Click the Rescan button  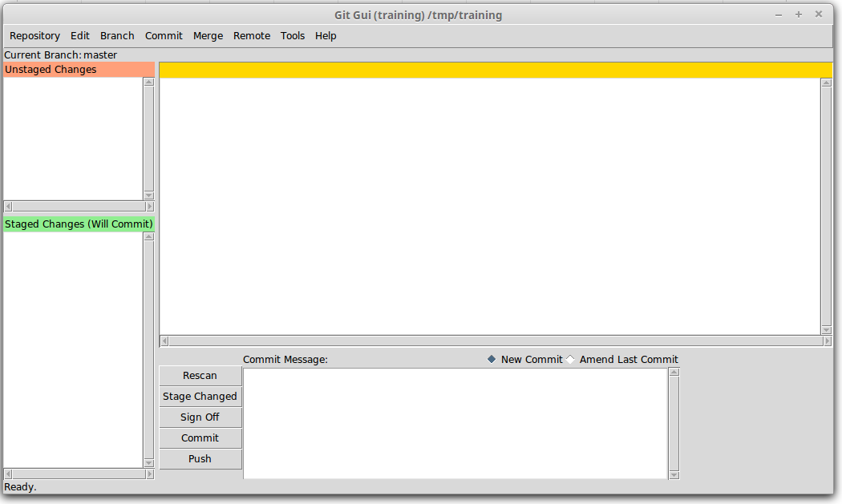(200, 376)
